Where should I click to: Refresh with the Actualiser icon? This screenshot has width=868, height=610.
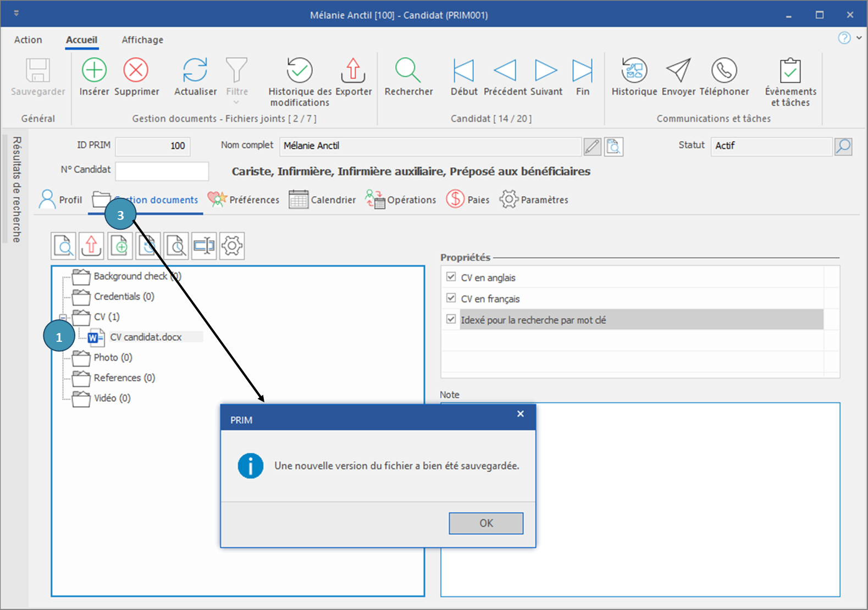click(x=195, y=70)
